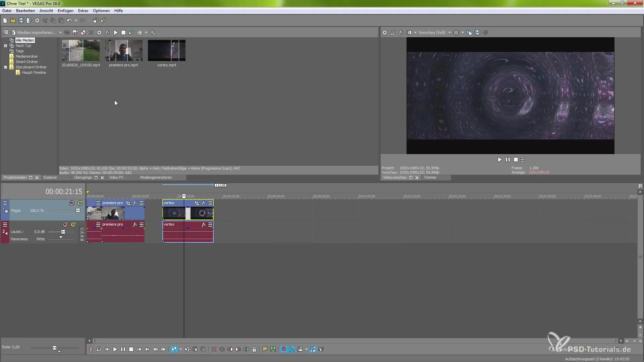
Task: Open project properties from the top toolbar gear
Action: point(37,20)
